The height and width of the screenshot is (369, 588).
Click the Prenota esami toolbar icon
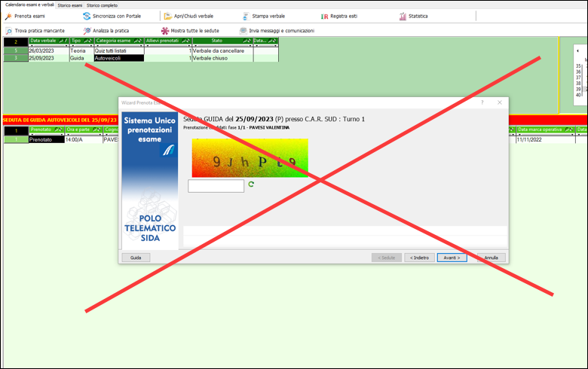(8, 16)
